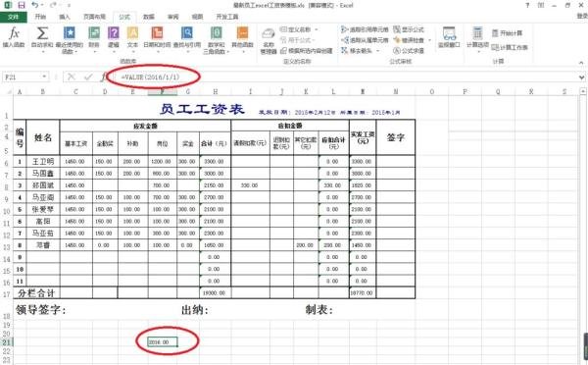The width and height of the screenshot is (588, 365).
Task: Open the Name Box dropdown
Action: click(x=44, y=77)
